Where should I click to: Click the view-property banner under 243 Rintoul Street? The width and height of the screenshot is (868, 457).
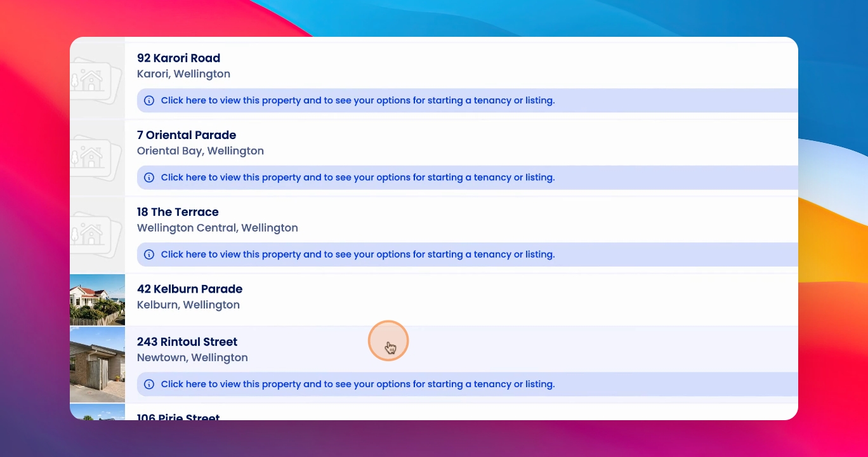pos(468,384)
